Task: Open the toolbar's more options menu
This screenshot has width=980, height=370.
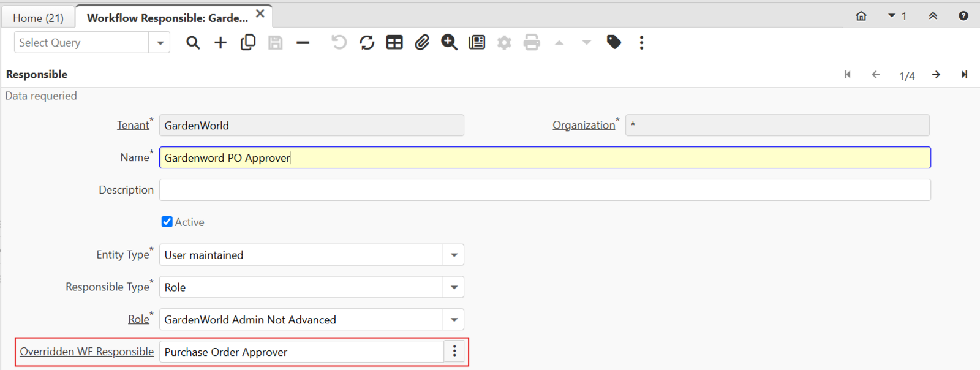Action: pos(641,43)
